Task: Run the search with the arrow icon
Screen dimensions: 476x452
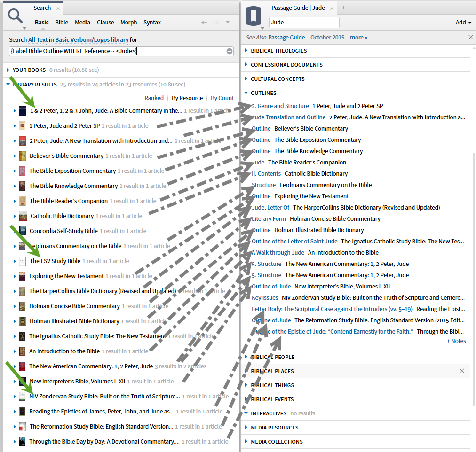Action: pos(229,51)
